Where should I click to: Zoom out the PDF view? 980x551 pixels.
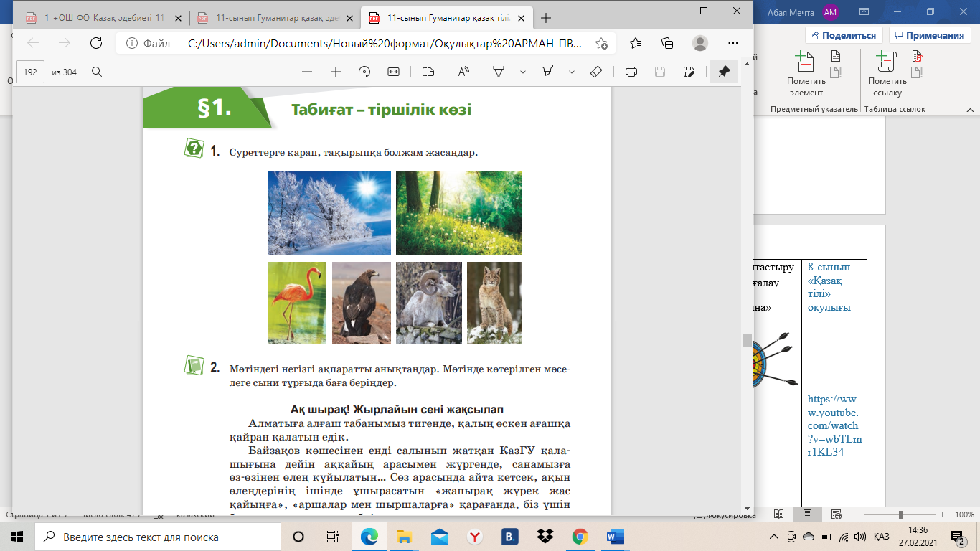307,72
